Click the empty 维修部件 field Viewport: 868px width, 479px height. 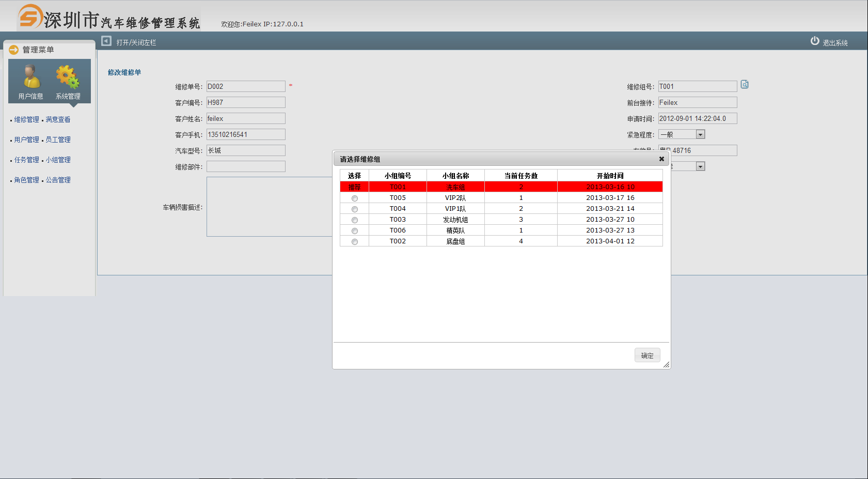(x=246, y=166)
